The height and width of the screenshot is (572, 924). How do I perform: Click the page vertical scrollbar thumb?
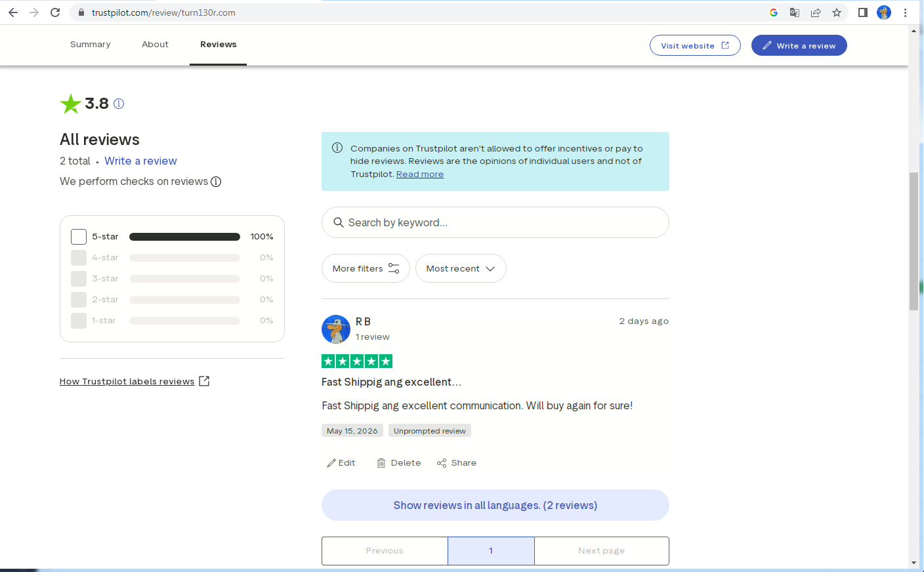913,241
